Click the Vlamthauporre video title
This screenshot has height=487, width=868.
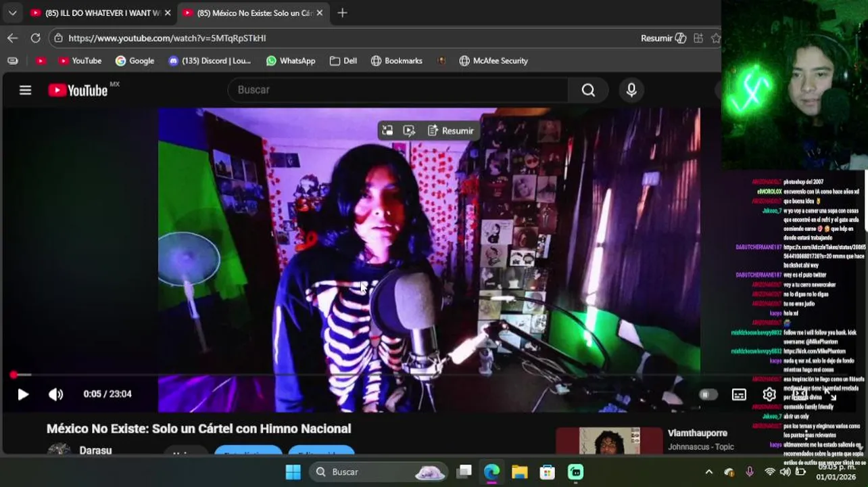coord(698,433)
